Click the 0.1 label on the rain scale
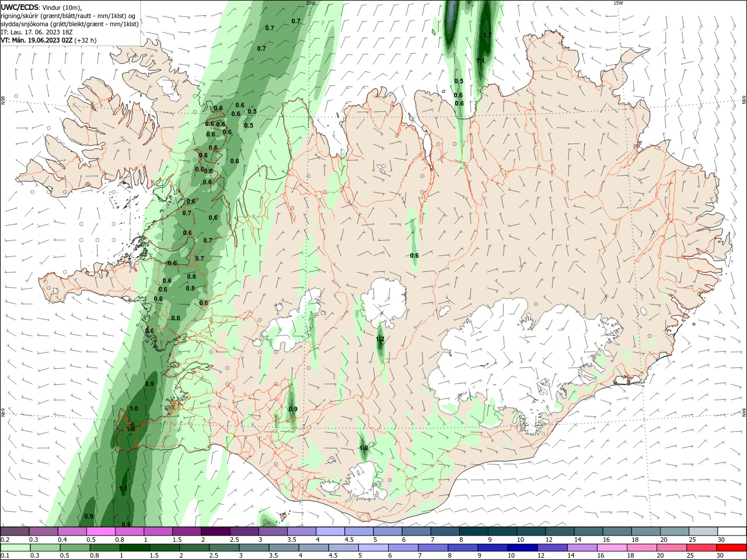The height and width of the screenshot is (560, 747). 5,555
